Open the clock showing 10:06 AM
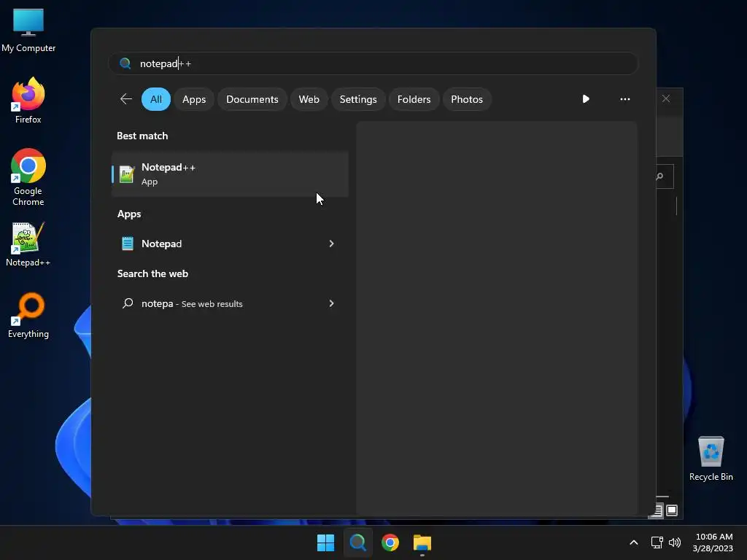 point(713,542)
